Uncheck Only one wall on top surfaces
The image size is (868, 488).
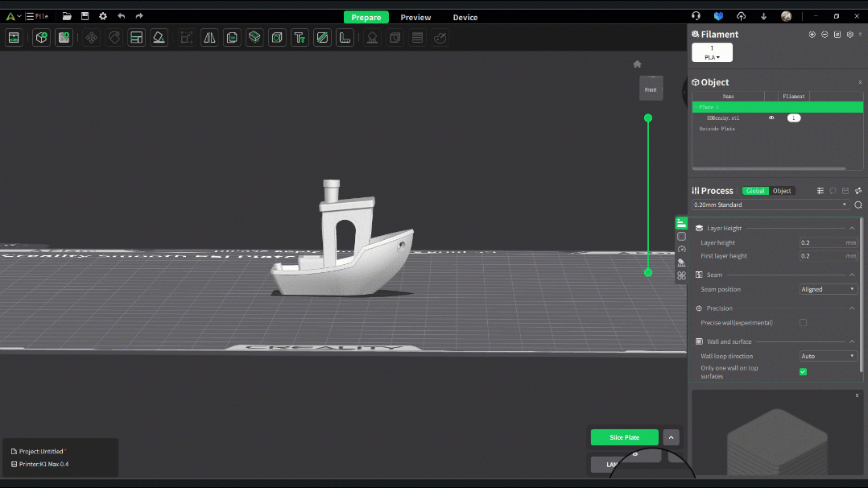click(x=803, y=372)
